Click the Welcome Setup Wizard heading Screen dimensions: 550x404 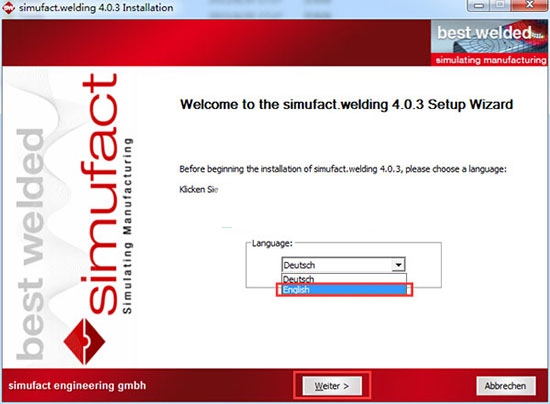[346, 105]
